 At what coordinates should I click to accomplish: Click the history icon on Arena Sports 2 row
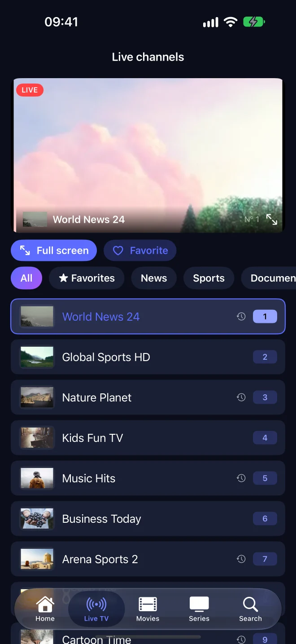pos(241,559)
